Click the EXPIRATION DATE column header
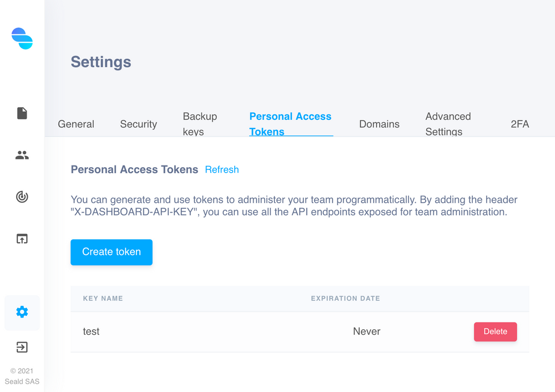 [x=345, y=299]
